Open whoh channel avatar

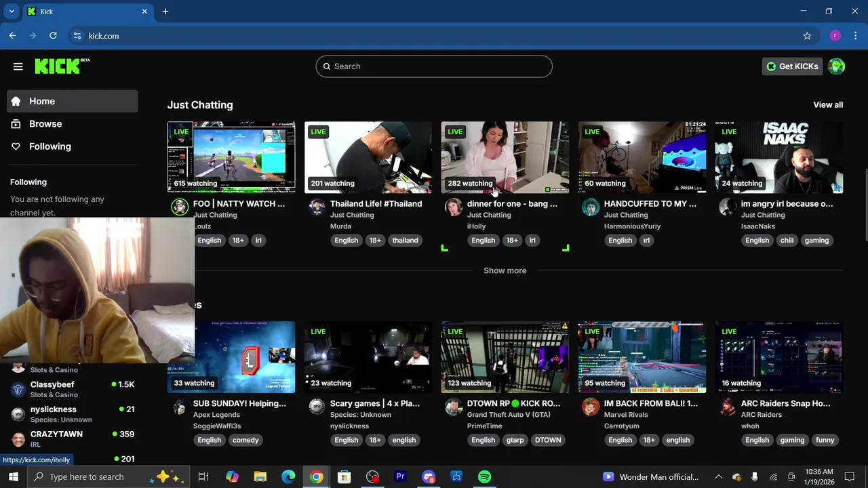click(x=728, y=407)
